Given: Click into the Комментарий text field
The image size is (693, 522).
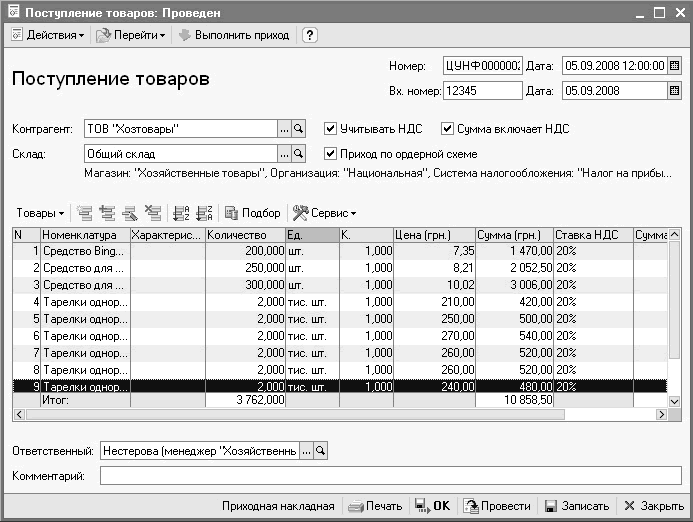Looking at the screenshot, I should pyautogui.click(x=390, y=476).
